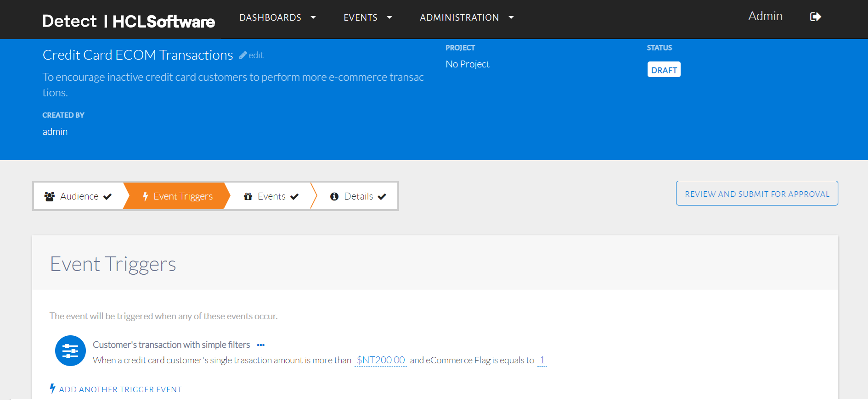Screen dimensions: 868x400
Task: Click the blue sliders filter icon
Action: point(70,351)
